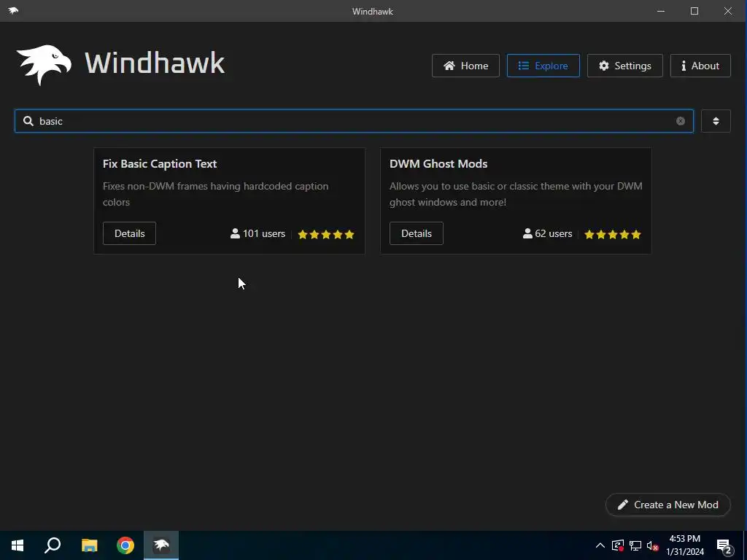The image size is (747, 560).
Task: Click the security tray icon with red dot
Action: (x=618, y=545)
